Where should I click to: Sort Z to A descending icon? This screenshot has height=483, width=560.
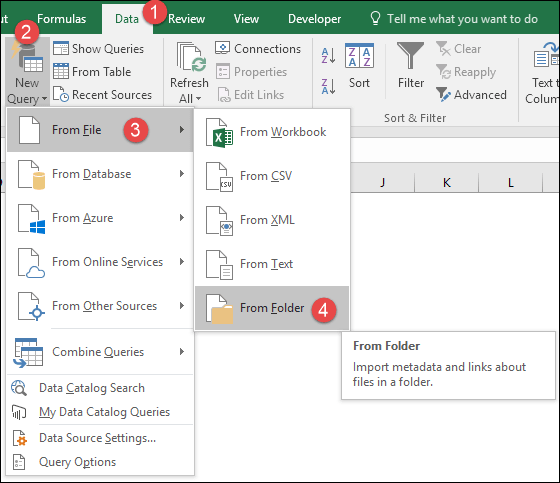click(329, 86)
